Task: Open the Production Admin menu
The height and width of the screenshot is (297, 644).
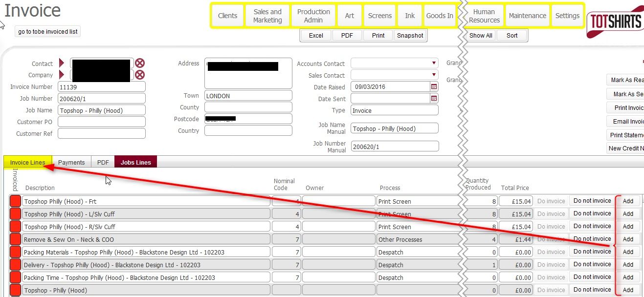Action: coord(313,16)
